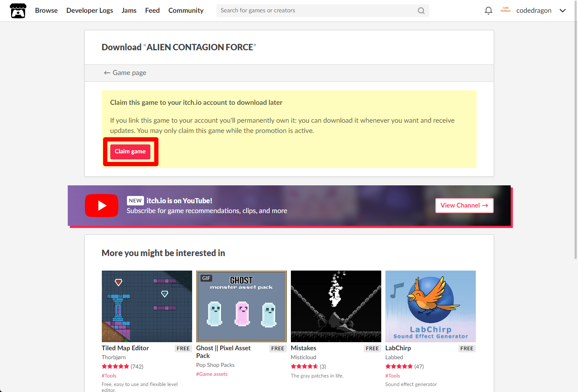Viewport: 578px width, 392px height.
Task: Click the search magnifier icon
Action: pos(421,11)
